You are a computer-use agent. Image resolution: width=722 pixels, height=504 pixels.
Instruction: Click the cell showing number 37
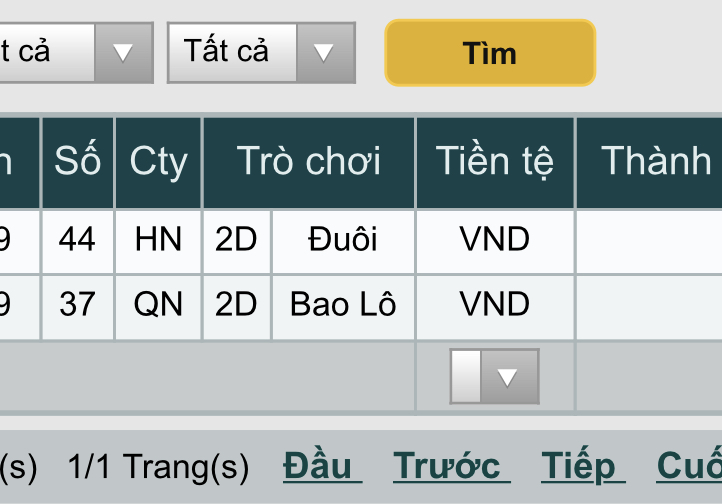(78, 304)
